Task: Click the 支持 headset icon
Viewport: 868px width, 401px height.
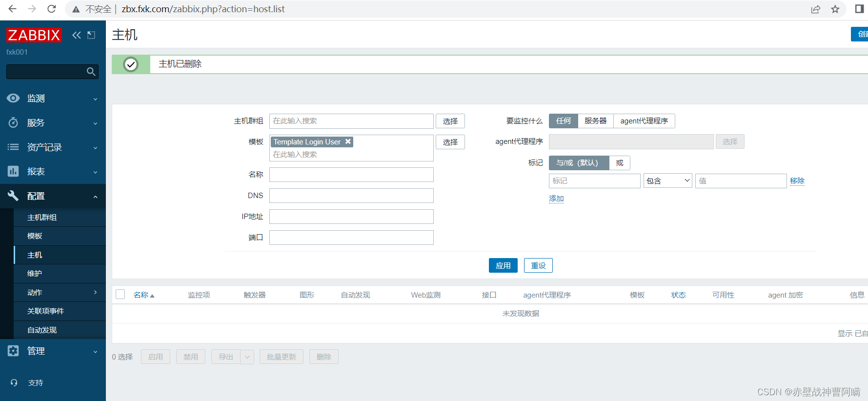Action: tap(14, 383)
